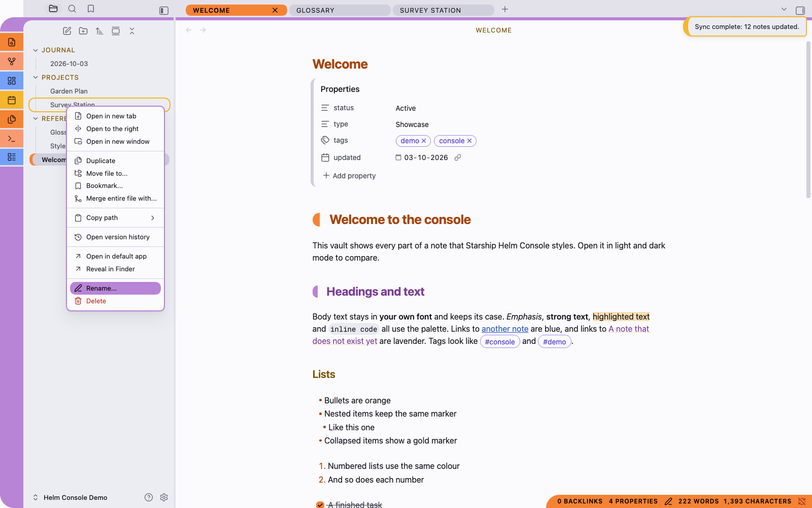Screen dimensions: 812x508
Task: Expand the Copy path submenu
Action: [115, 218]
